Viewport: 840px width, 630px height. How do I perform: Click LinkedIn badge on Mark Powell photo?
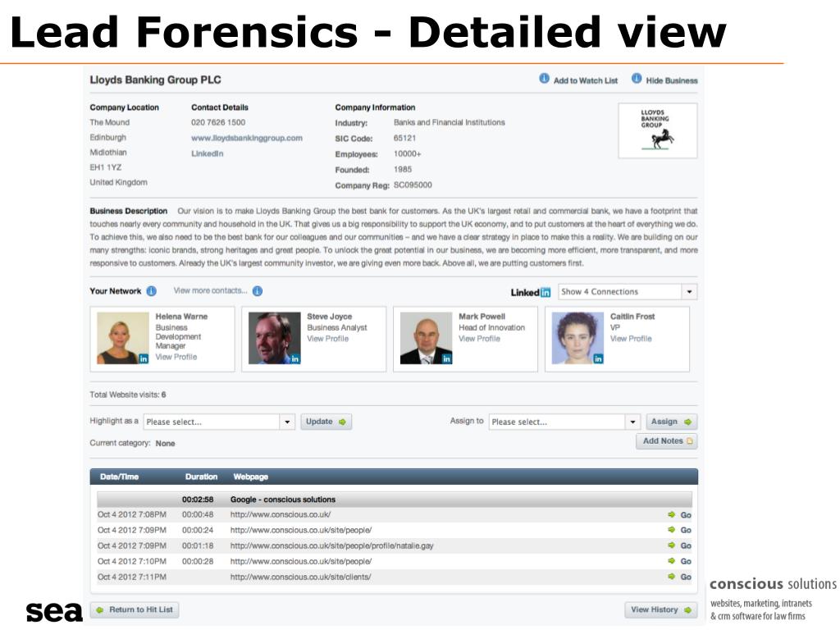(446, 359)
